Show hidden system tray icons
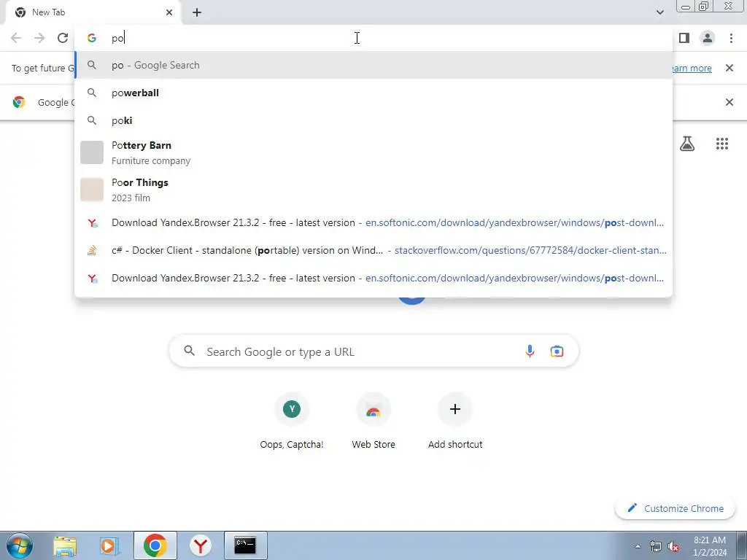Screen dimensions: 747x560 point(638,547)
